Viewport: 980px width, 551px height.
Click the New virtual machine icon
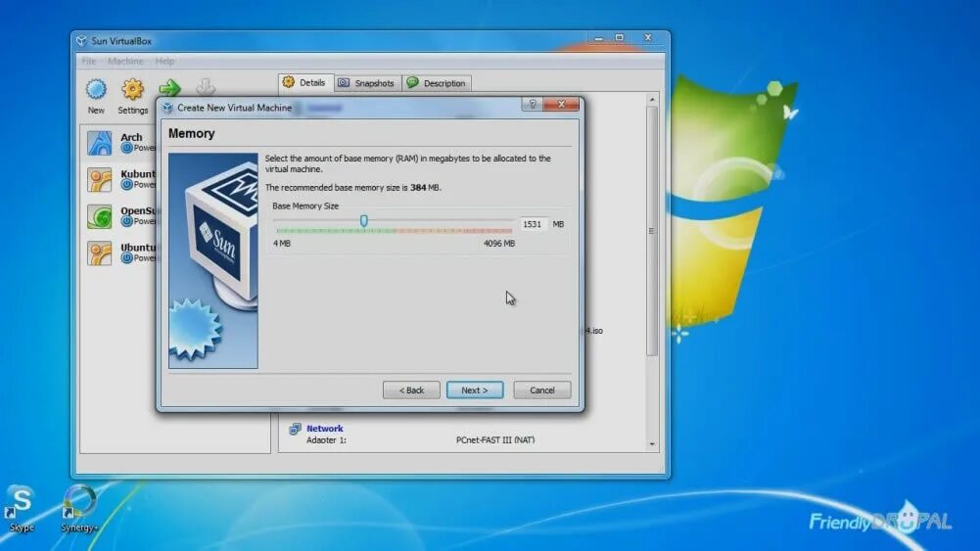(x=96, y=90)
